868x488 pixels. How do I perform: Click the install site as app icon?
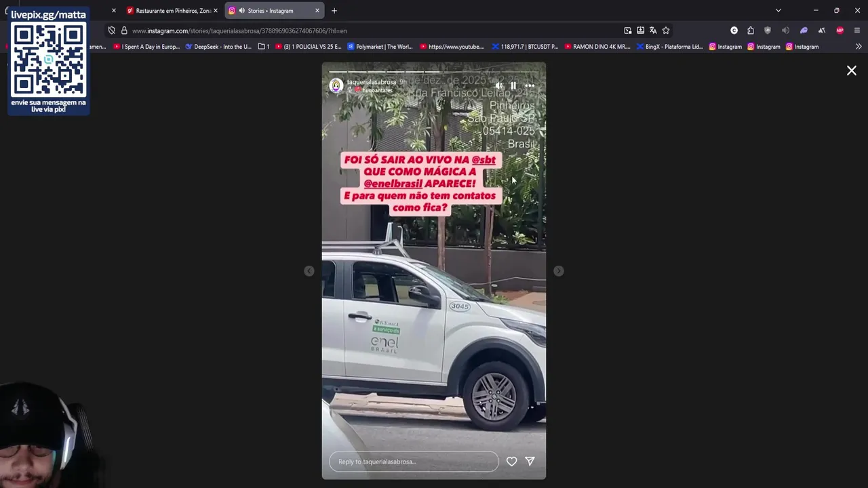(x=640, y=30)
